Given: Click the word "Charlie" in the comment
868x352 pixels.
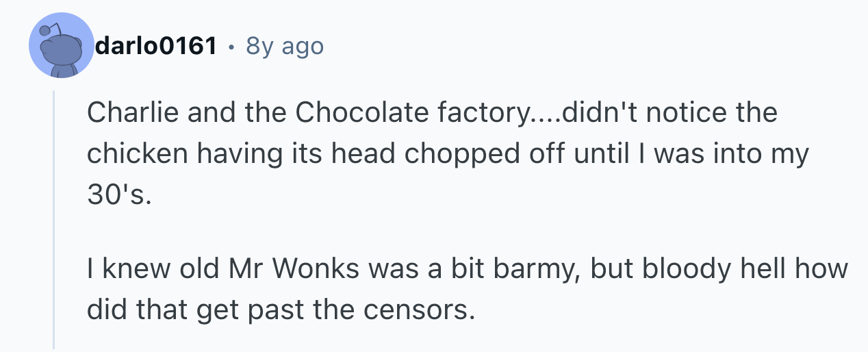Looking at the screenshot, I should [x=128, y=112].
